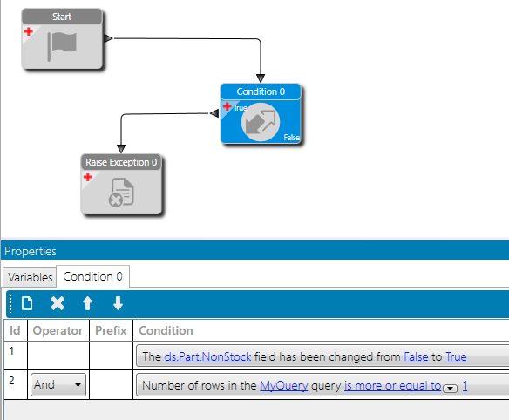Select the Condition 0 node icon
The width and height of the screenshot is (509, 420).
261,122
